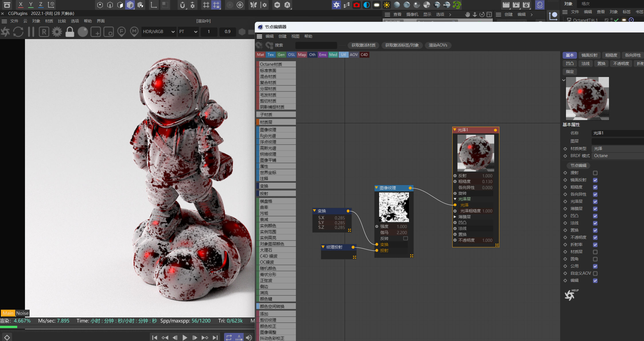644x341 pixels.
Task: Click the play animation button
Action: pyautogui.click(x=185, y=338)
